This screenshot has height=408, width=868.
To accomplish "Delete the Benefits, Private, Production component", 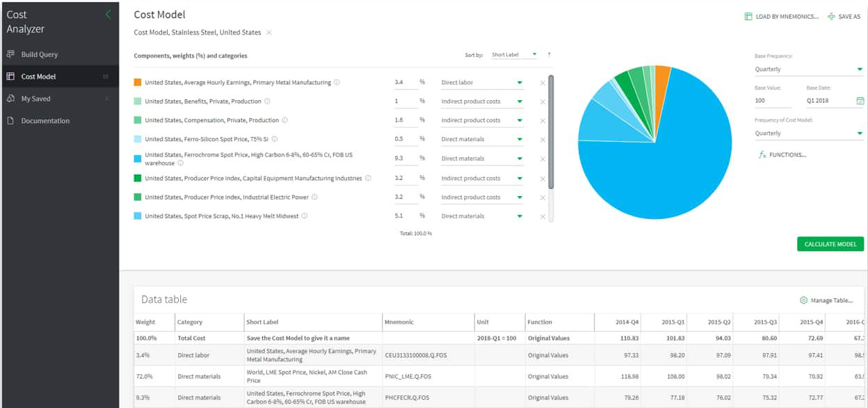I will (x=542, y=101).
